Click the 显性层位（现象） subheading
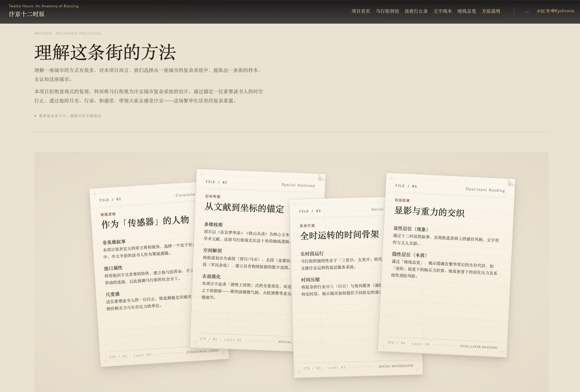580x392 pixels. [x=411, y=229]
